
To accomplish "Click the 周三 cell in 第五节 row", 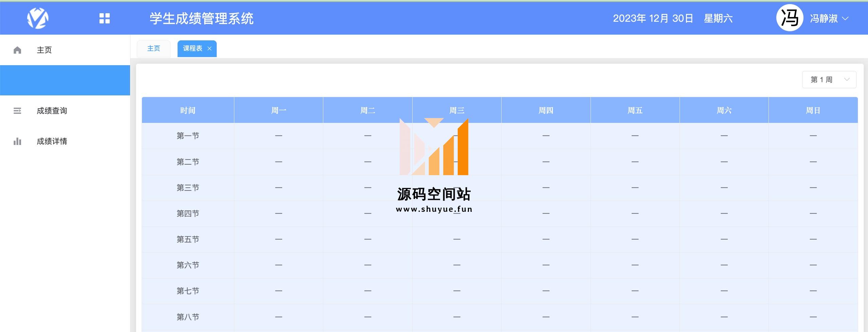I will tap(457, 239).
